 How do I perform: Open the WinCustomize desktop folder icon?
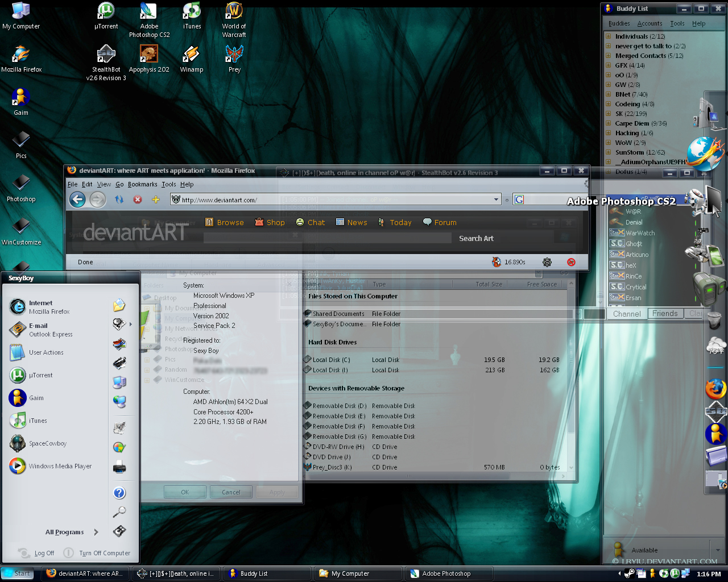21,231
